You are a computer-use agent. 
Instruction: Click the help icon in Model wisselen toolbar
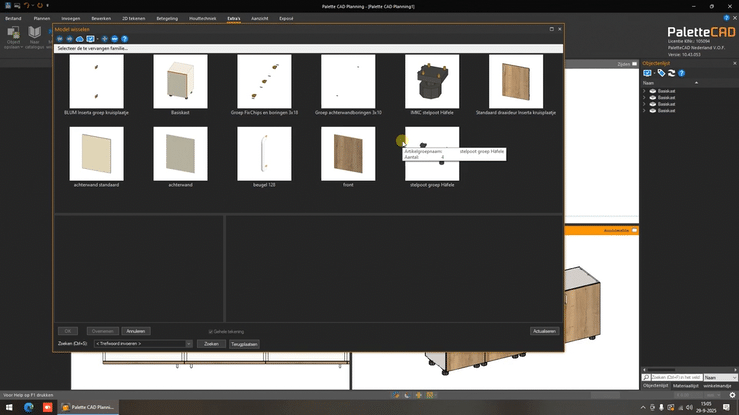[124, 39]
